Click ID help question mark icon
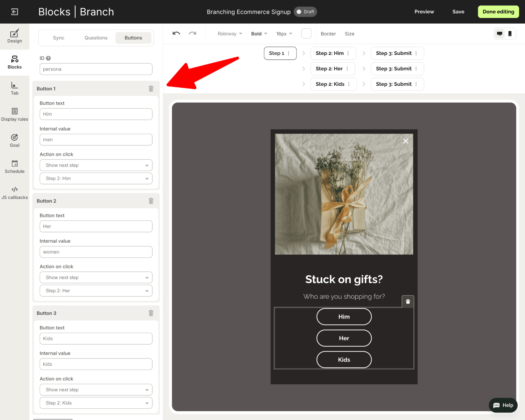Viewport: 525px width, 420px height. pyautogui.click(x=48, y=58)
